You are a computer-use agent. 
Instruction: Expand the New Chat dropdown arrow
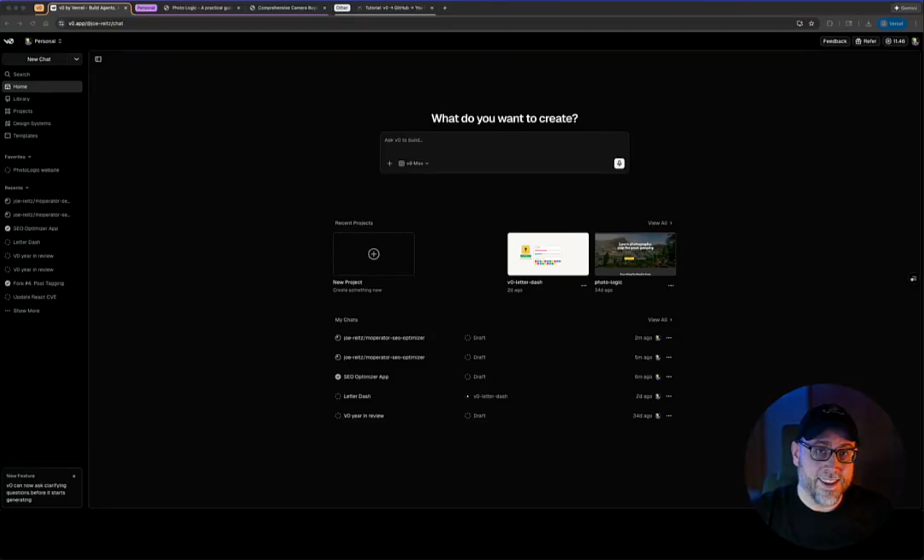click(x=77, y=59)
